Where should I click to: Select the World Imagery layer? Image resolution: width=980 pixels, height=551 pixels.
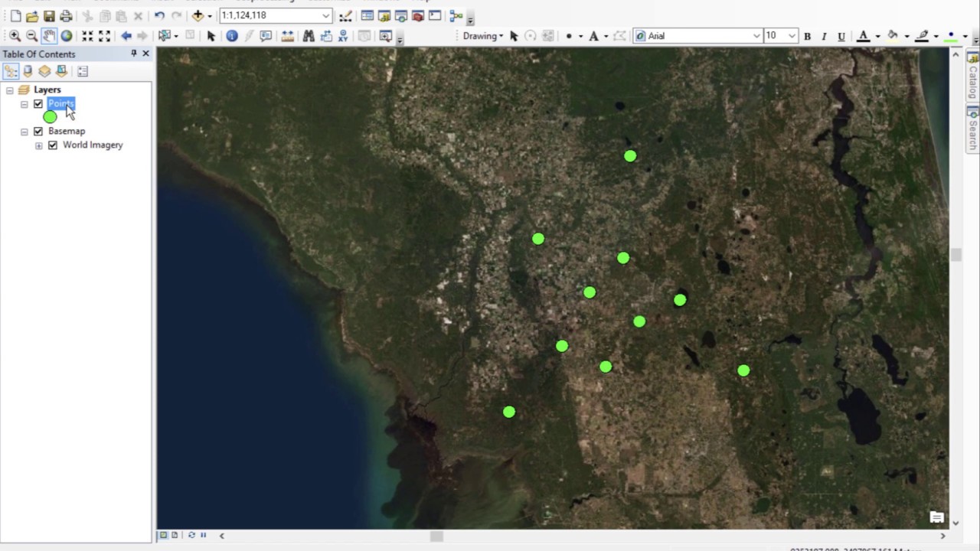pyautogui.click(x=93, y=145)
